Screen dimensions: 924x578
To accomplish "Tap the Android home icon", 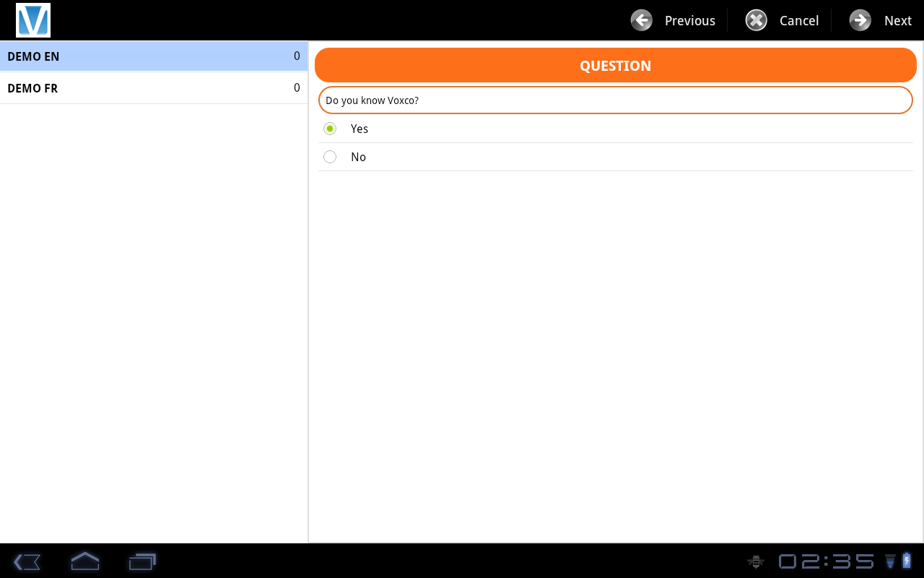I will pyautogui.click(x=84, y=561).
